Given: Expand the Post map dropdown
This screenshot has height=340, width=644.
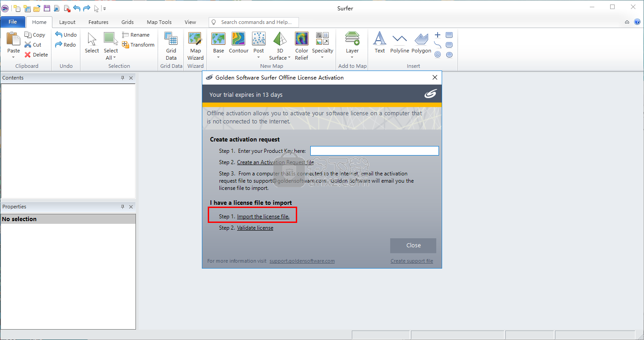Looking at the screenshot, I should [259, 57].
